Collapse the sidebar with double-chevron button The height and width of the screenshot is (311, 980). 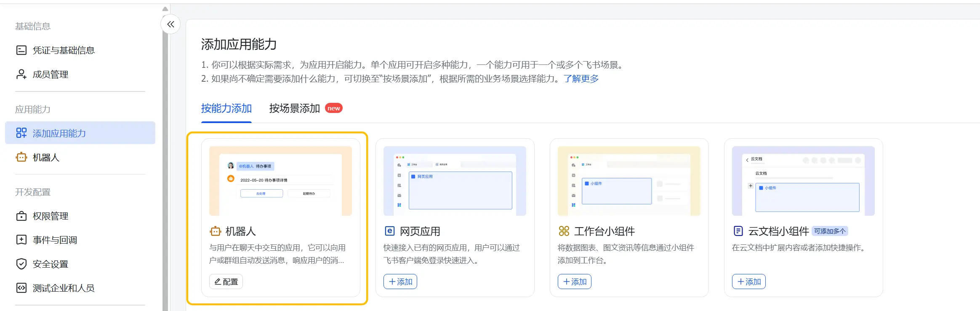coord(170,24)
